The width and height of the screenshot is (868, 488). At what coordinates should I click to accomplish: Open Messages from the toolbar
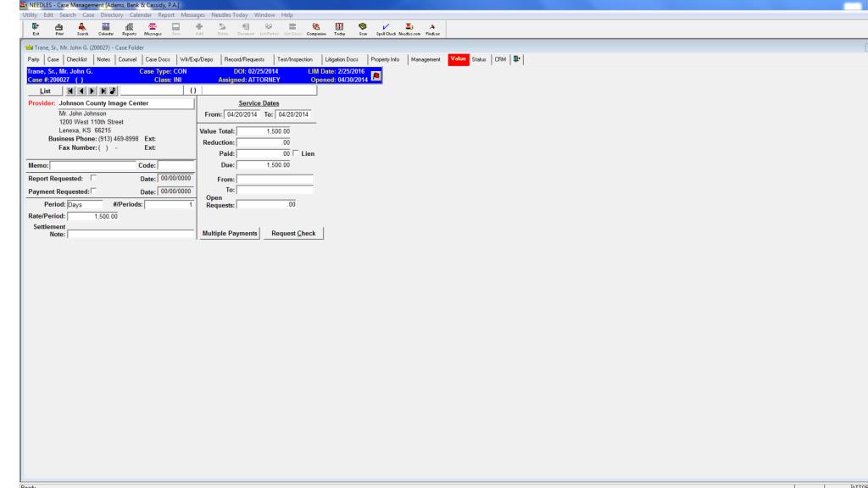(x=153, y=28)
